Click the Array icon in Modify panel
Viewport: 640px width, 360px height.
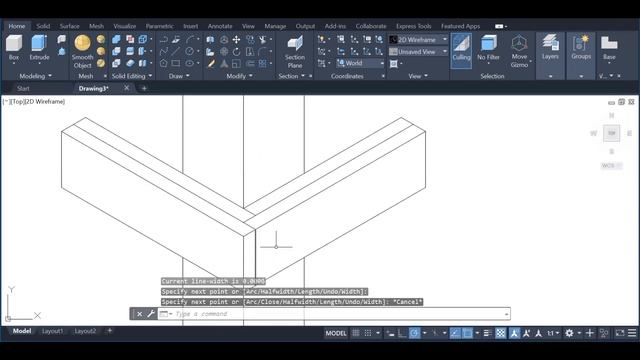coord(262,63)
